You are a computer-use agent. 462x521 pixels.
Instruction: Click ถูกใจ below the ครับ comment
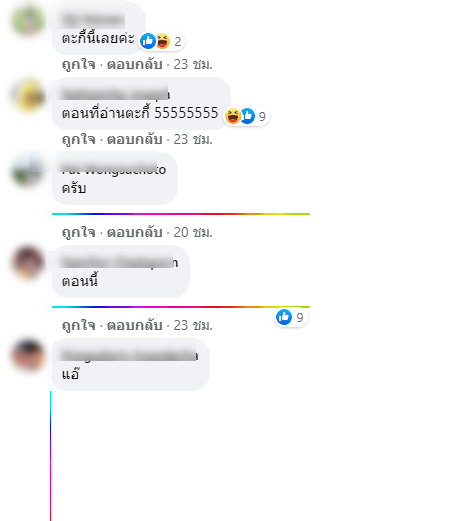(x=79, y=232)
